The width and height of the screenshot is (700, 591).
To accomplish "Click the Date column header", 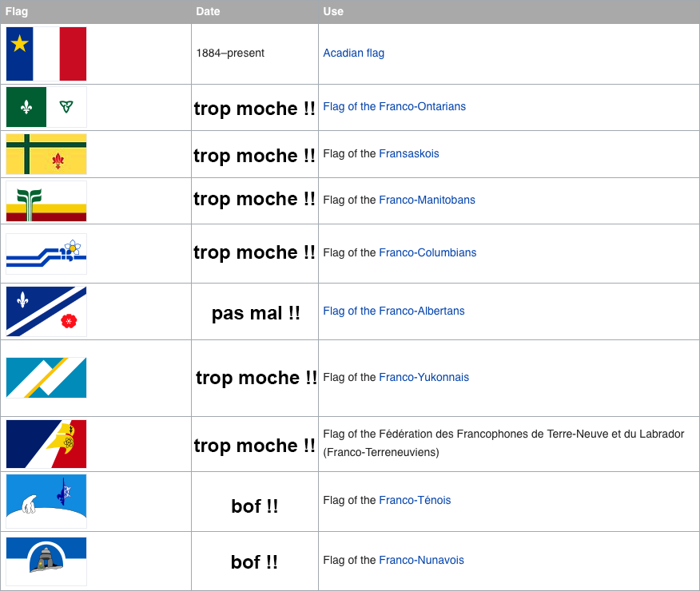I will tap(254, 12).
